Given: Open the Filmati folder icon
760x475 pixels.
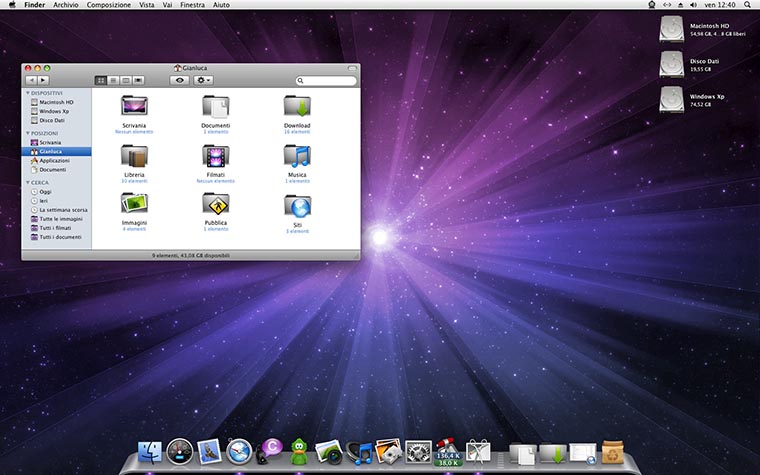Looking at the screenshot, I should (216, 156).
